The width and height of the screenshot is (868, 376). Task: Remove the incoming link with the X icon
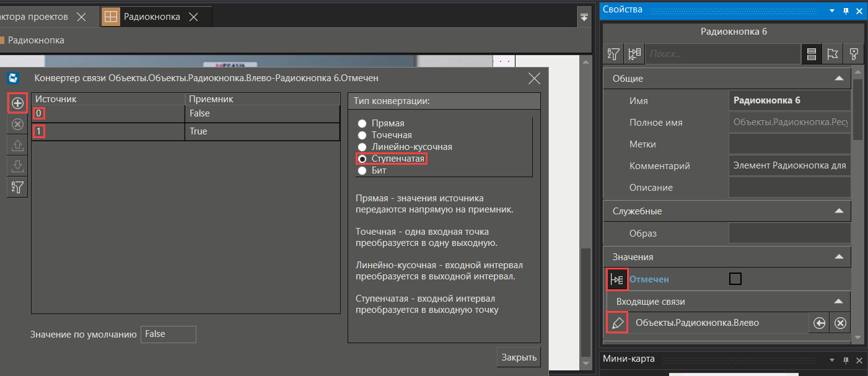coord(840,323)
